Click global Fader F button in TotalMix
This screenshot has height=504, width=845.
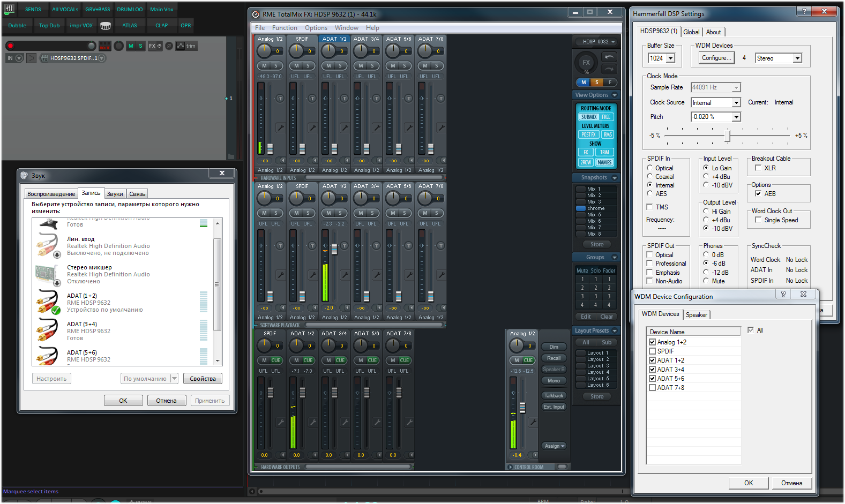(610, 82)
